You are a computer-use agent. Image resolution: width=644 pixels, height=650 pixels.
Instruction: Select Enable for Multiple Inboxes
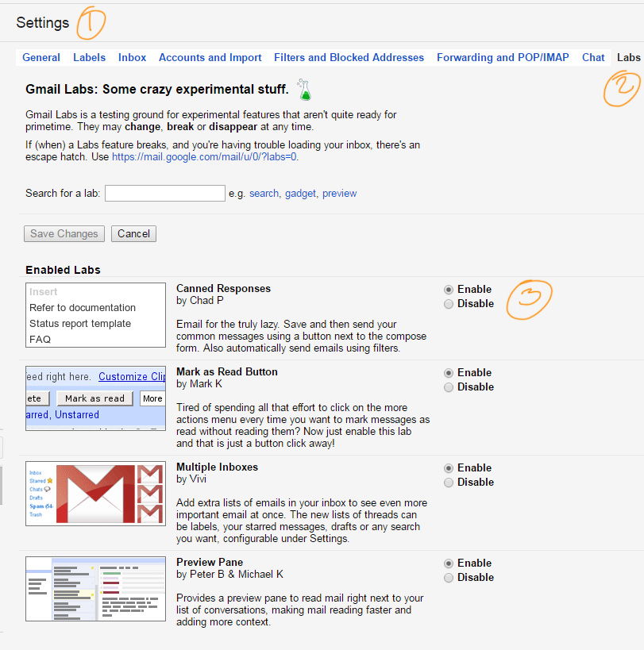[x=449, y=468]
